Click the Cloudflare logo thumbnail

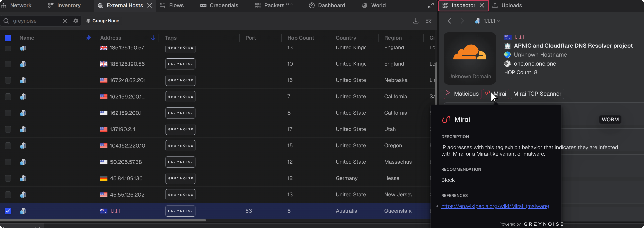[x=470, y=58]
